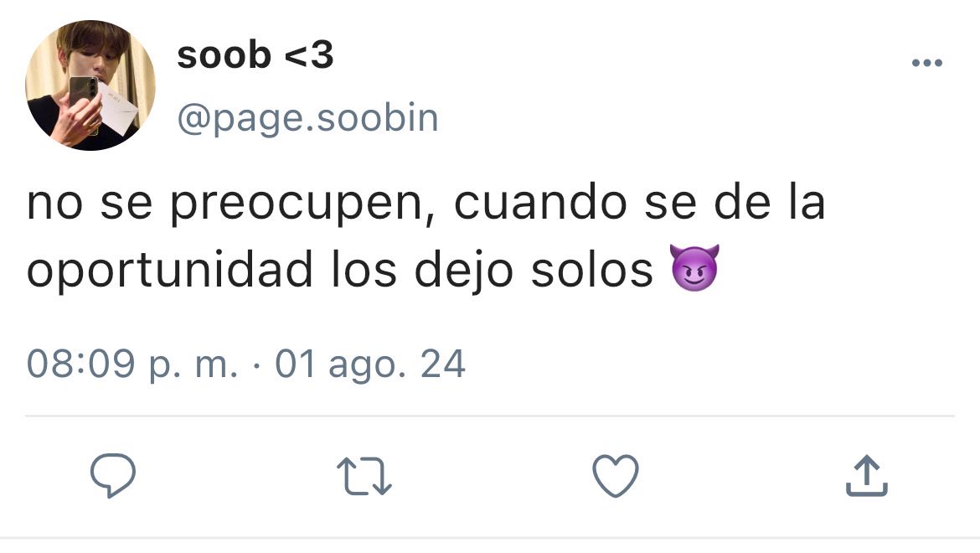
Task: Select the purple smiling devil emoji
Action: coord(694,268)
